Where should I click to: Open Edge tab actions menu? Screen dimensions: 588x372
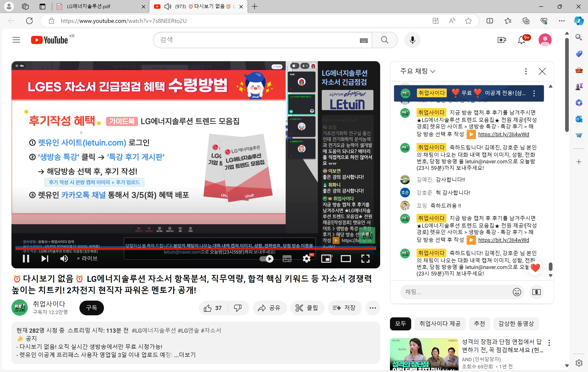pyautogui.click(x=42, y=7)
